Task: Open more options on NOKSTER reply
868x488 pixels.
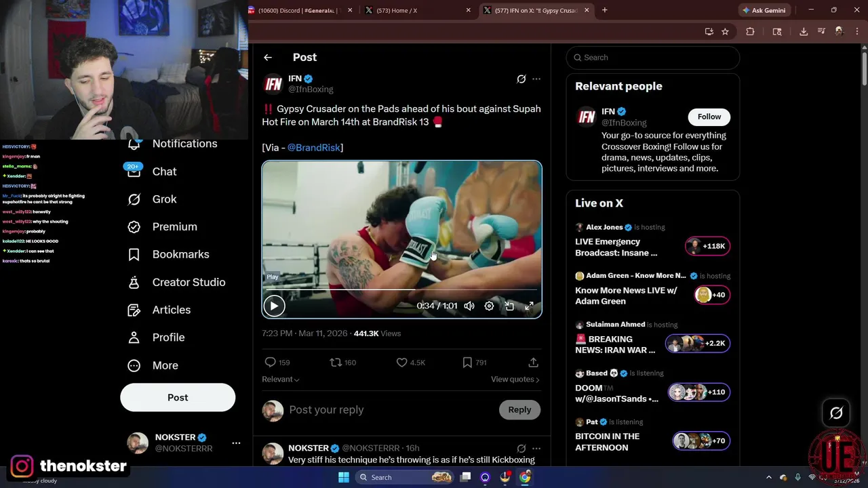Action: click(x=536, y=449)
